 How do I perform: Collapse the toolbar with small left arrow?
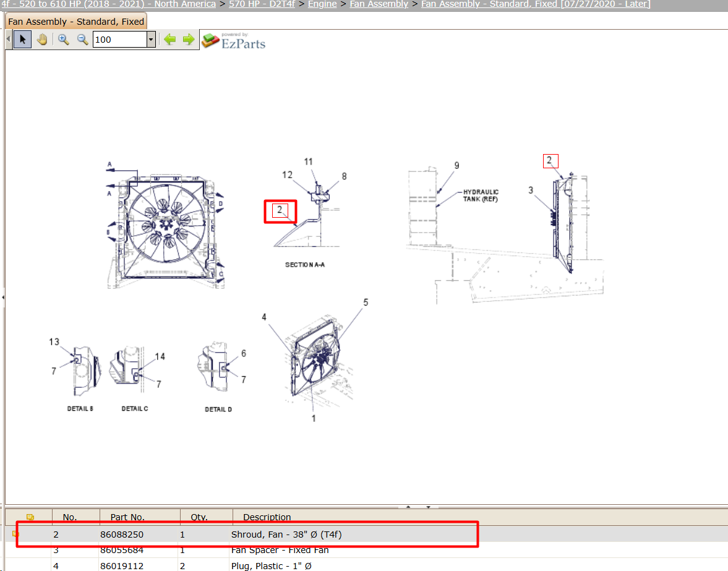pos(9,40)
